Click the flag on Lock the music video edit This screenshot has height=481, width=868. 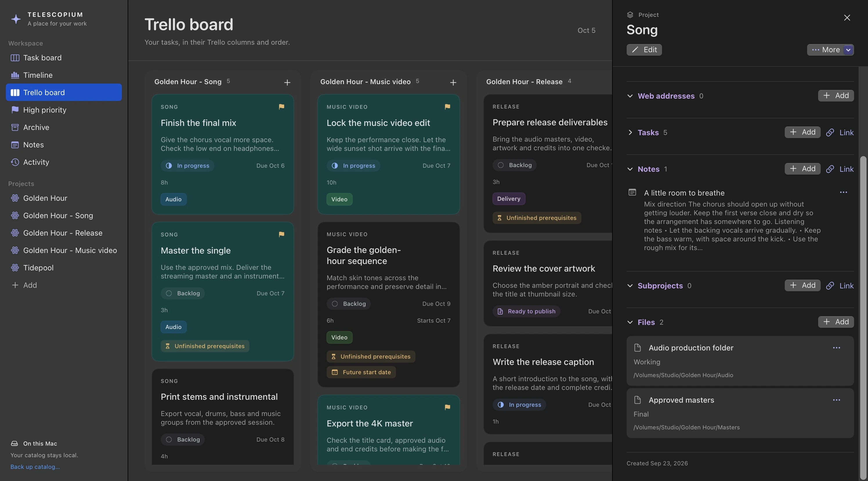(x=447, y=106)
